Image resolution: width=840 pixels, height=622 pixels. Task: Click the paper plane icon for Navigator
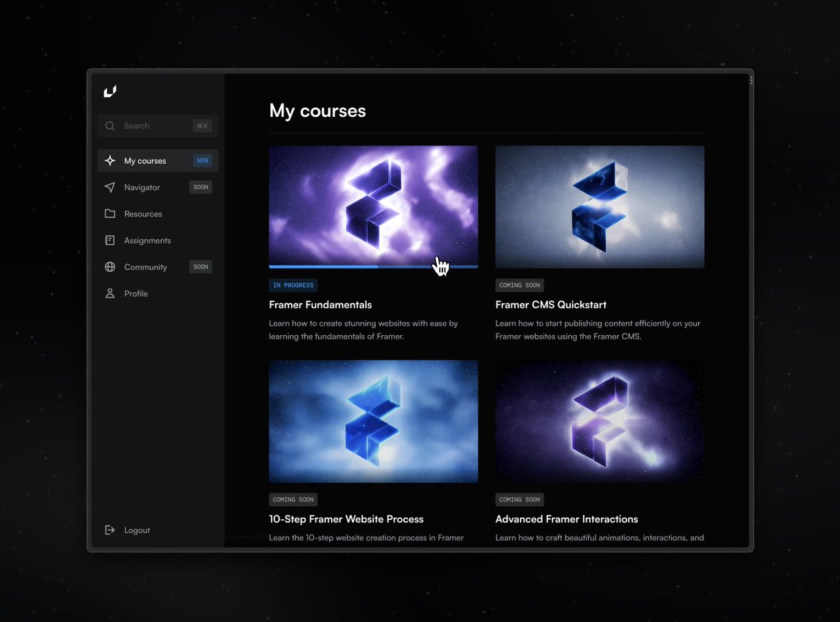pos(110,187)
